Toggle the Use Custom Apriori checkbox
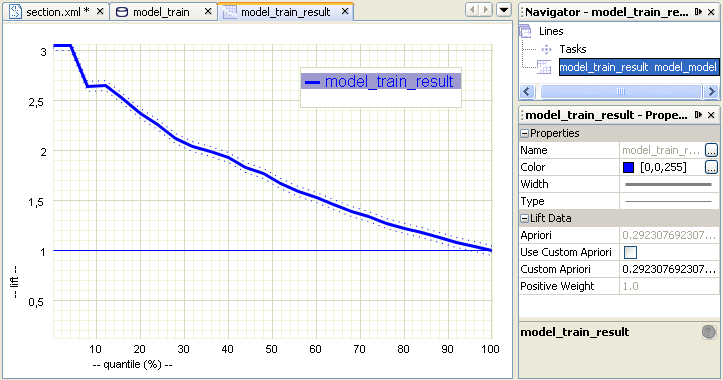 pyautogui.click(x=630, y=252)
